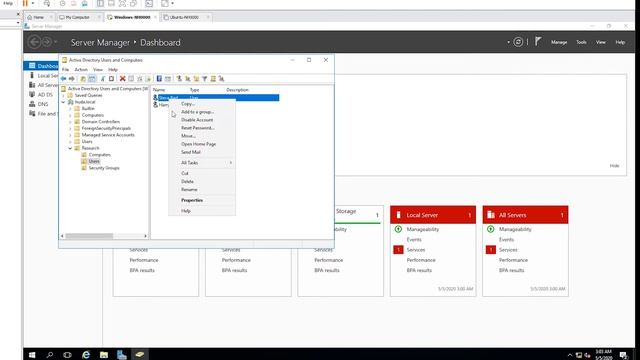Image resolution: width=640 pixels, height=360 pixels.
Task: Click the Hide link on the welcome panel
Action: (614, 166)
